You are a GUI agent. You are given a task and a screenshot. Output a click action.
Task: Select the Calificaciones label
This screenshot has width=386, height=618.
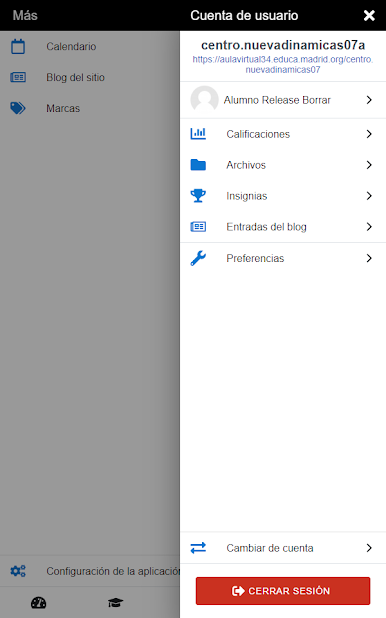pyautogui.click(x=258, y=134)
